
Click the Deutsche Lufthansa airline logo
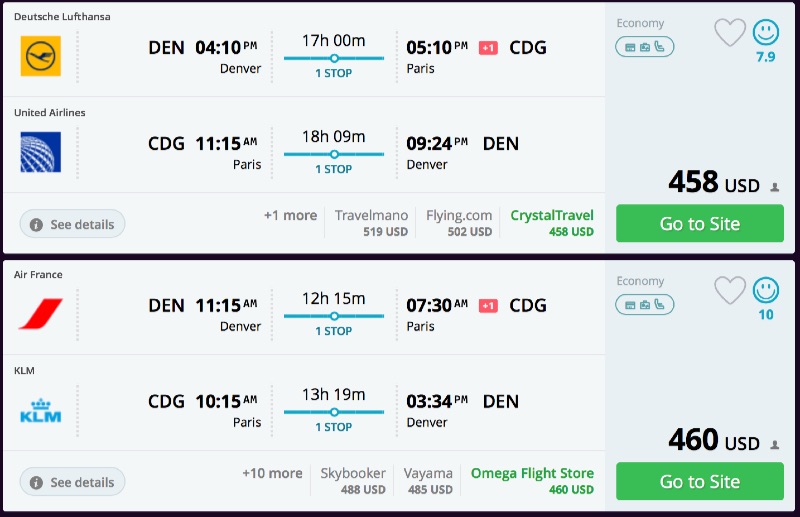coord(41,56)
